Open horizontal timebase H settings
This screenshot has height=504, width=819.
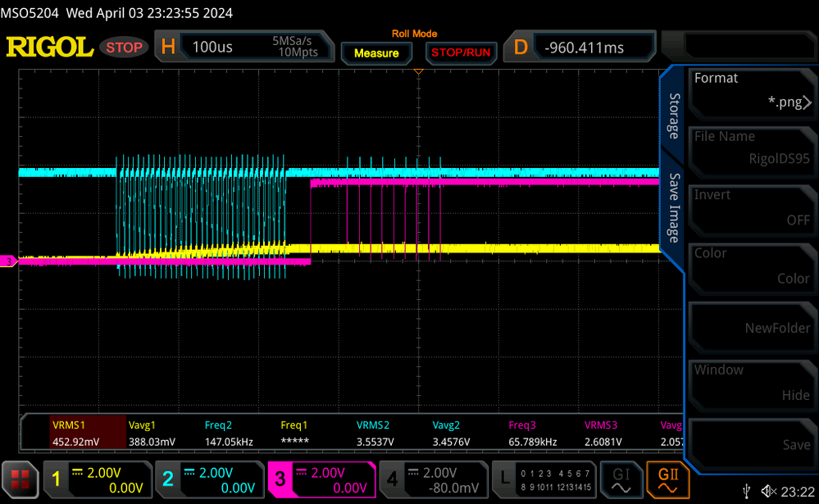click(x=168, y=47)
